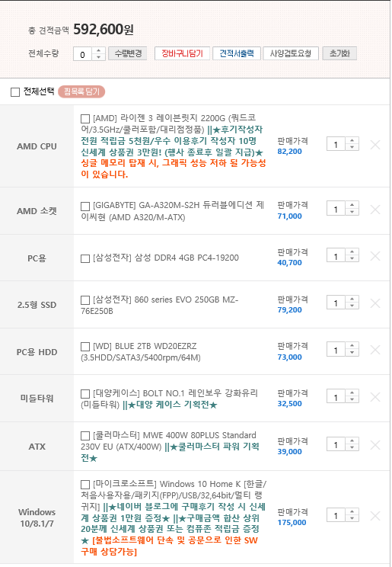Remove the 860 EVO SSD item
392x567 pixels.
point(375,303)
